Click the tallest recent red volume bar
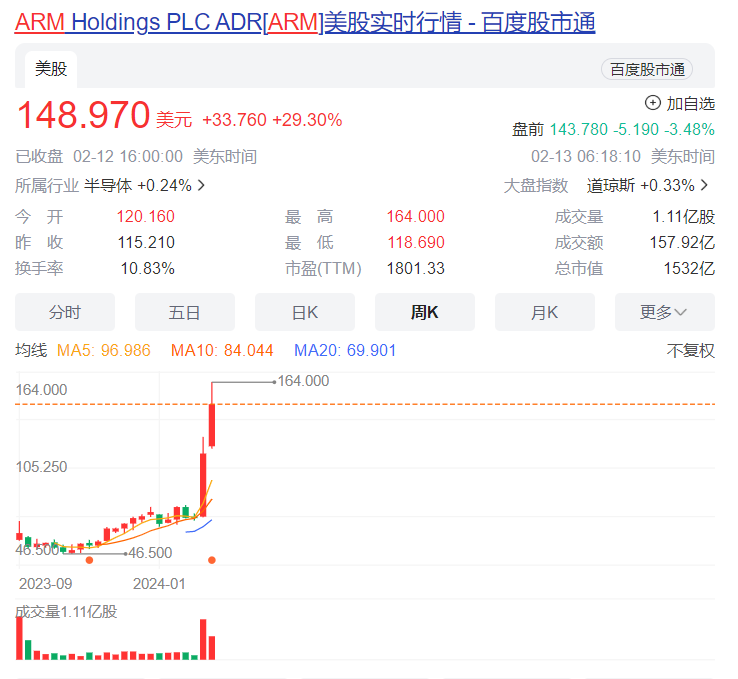738x679 pixels. coord(203,639)
